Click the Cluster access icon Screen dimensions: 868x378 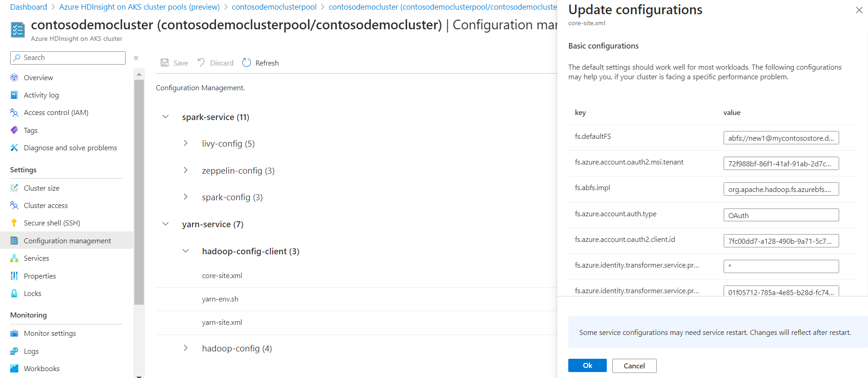click(14, 205)
